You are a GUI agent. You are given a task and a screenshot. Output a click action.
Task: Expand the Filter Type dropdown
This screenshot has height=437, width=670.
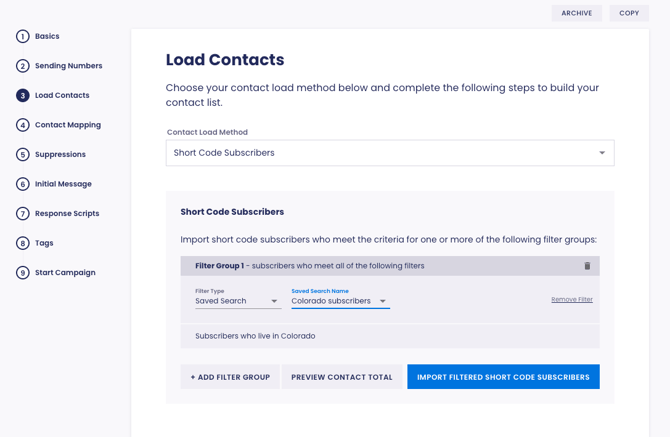point(237,301)
